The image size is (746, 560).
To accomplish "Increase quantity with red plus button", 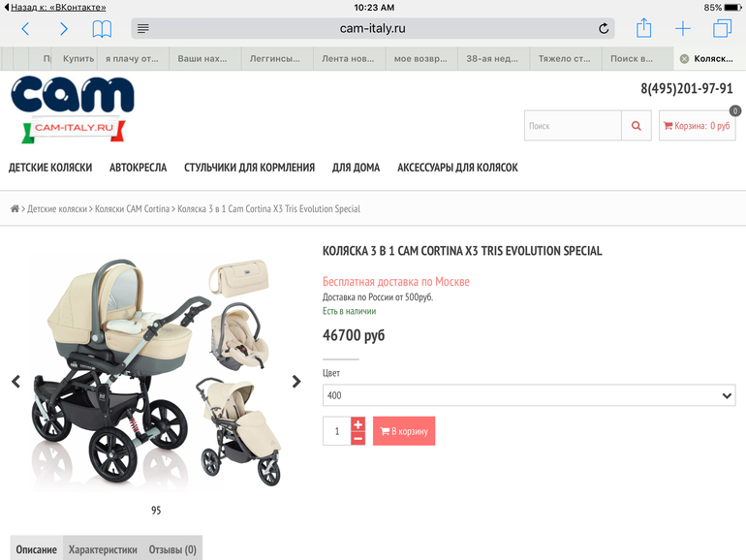I will click(358, 424).
